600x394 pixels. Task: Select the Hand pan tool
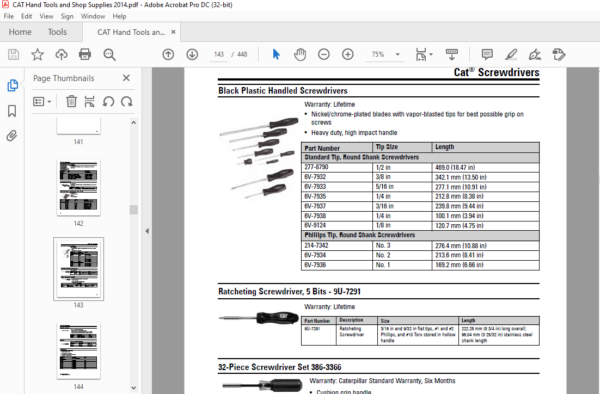pos(300,54)
